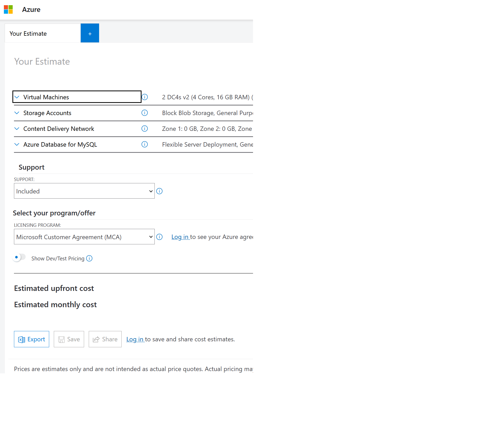Click the Storage Accounts label
This screenshot has height=437, width=504.
(47, 113)
